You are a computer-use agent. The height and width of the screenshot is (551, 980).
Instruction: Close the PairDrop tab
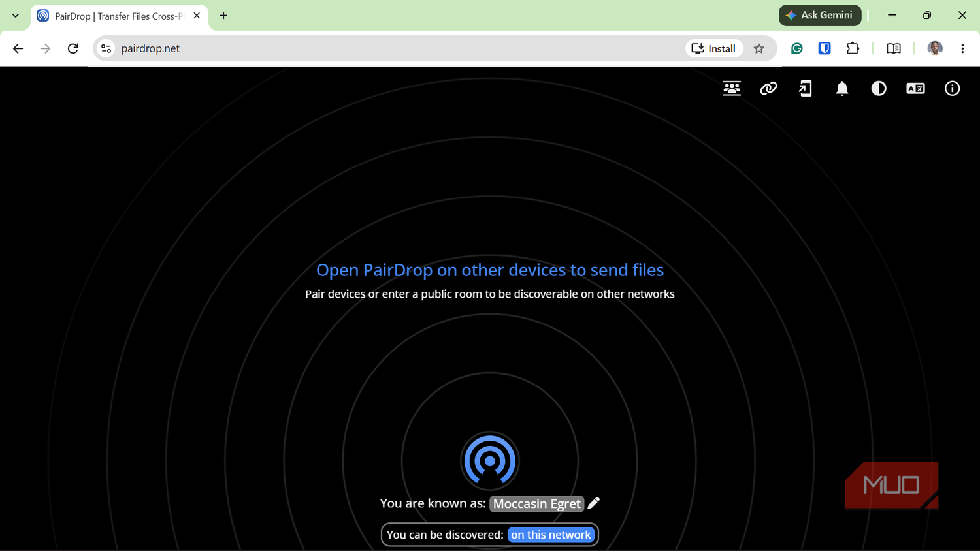pos(197,16)
